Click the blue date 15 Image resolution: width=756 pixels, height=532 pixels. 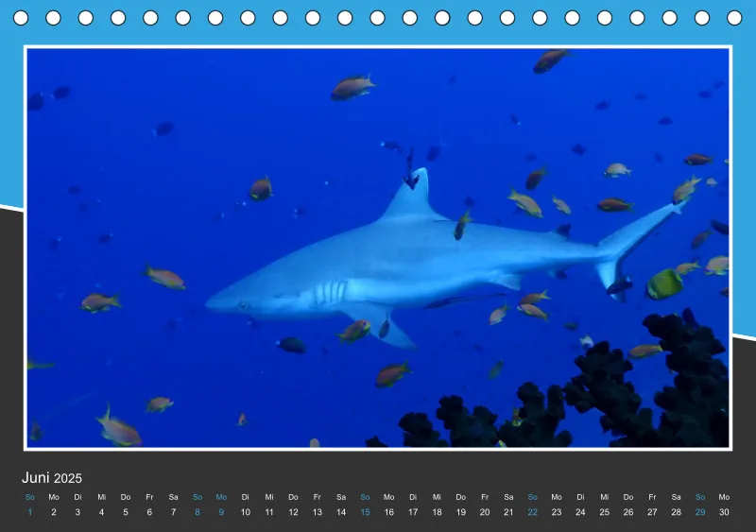click(x=365, y=512)
